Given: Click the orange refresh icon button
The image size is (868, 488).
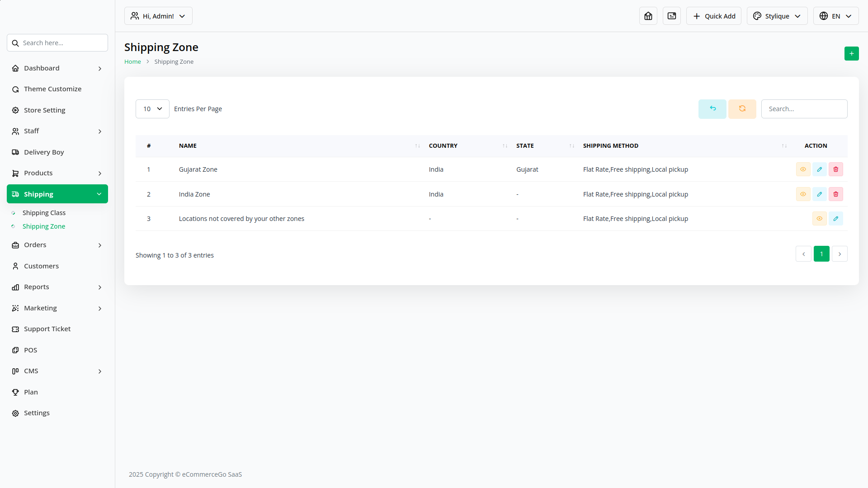Looking at the screenshot, I should [x=742, y=109].
